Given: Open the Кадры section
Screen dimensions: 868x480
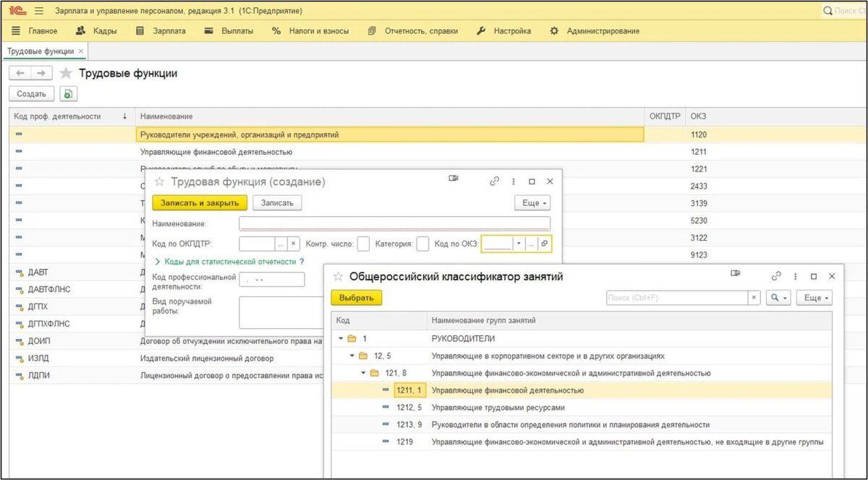Looking at the screenshot, I should pyautogui.click(x=95, y=31).
